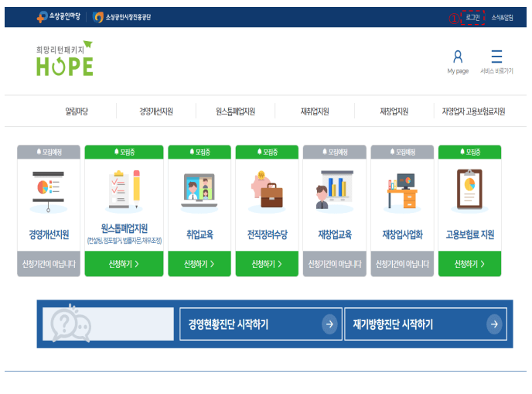Click 모집예정 badge on 재창업사업화 card
Screen dimensions: 532x394
coord(402,152)
